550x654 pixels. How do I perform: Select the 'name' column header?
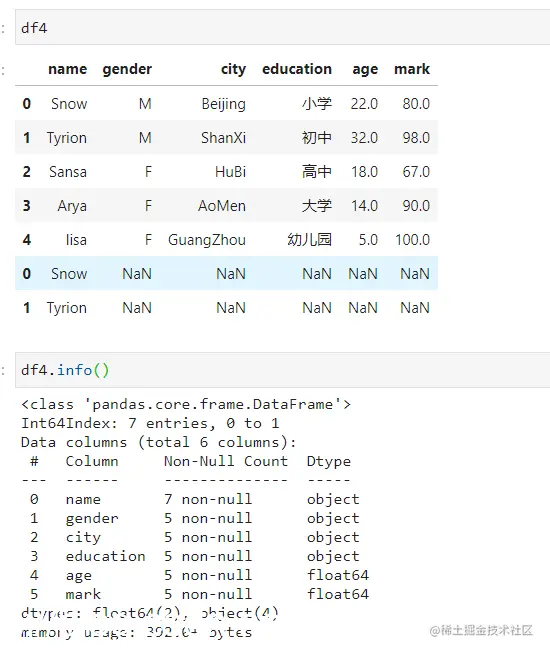[x=68, y=69]
